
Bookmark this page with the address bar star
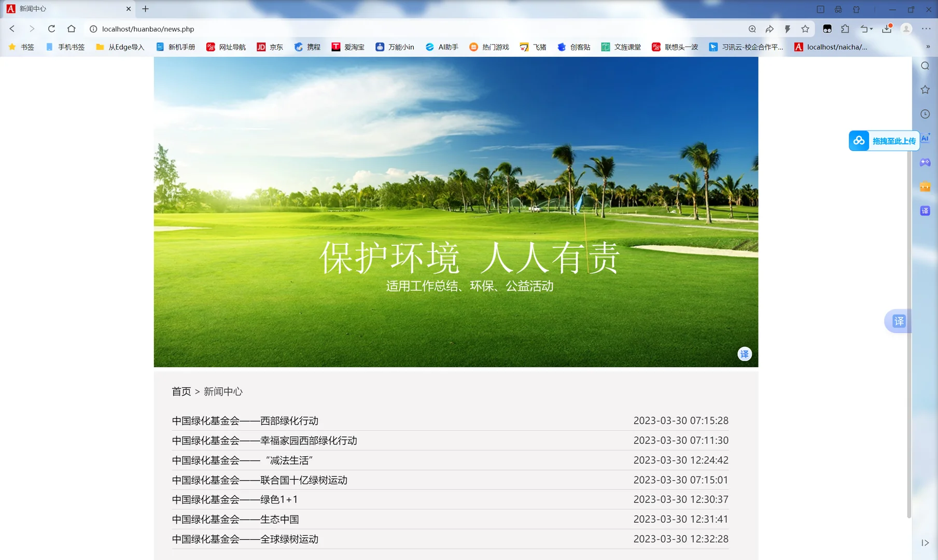point(805,29)
